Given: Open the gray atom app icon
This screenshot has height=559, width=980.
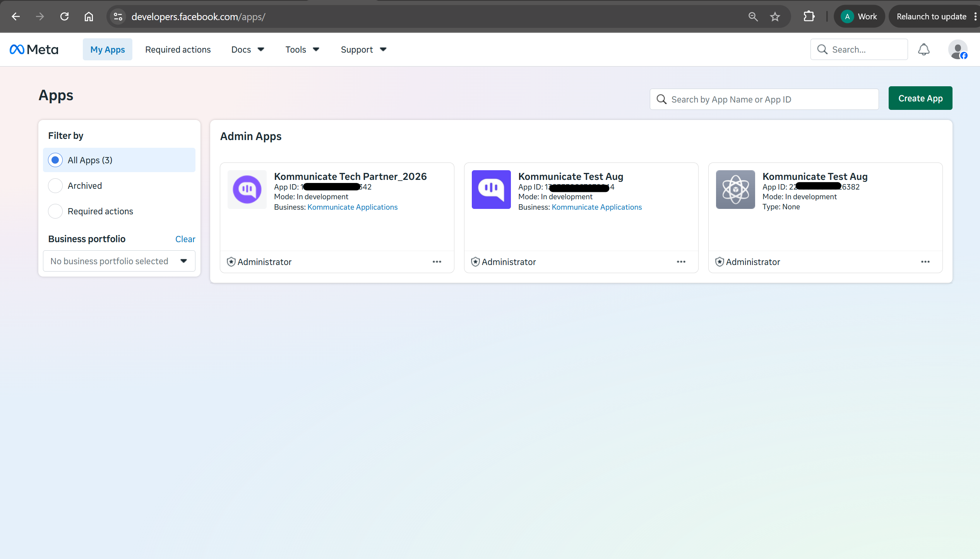Looking at the screenshot, I should [x=735, y=190].
